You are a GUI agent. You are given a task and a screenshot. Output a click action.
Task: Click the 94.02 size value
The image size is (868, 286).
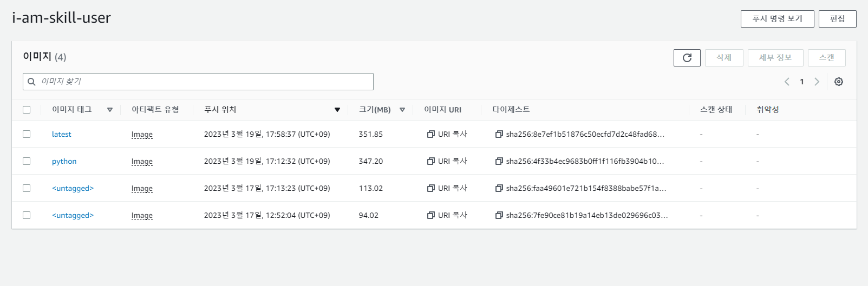click(x=368, y=215)
